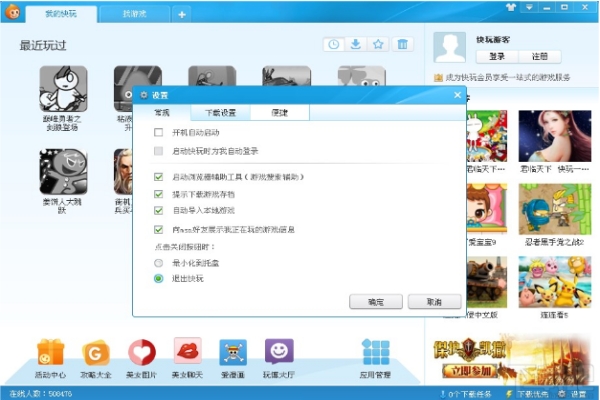Open the 忍者黑手党之战2 game thumbnail
This screenshot has height=400, width=600.
pyautogui.click(x=555, y=209)
